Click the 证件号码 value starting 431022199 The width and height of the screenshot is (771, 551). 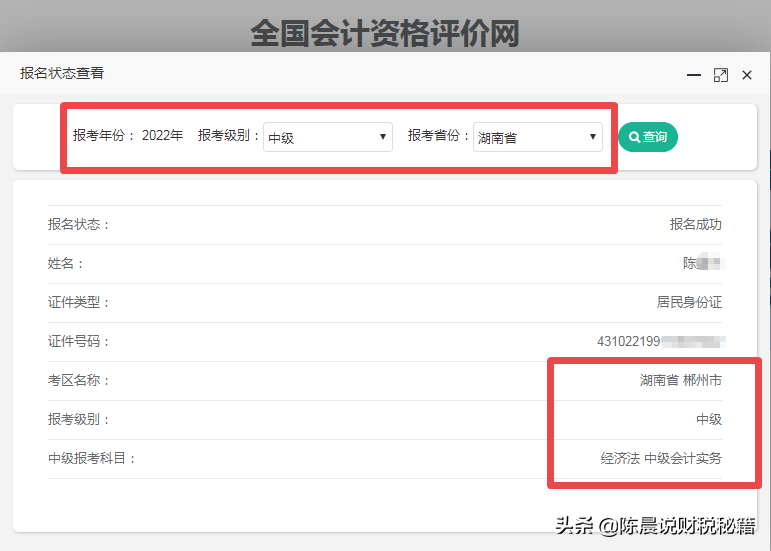pyautogui.click(x=661, y=341)
